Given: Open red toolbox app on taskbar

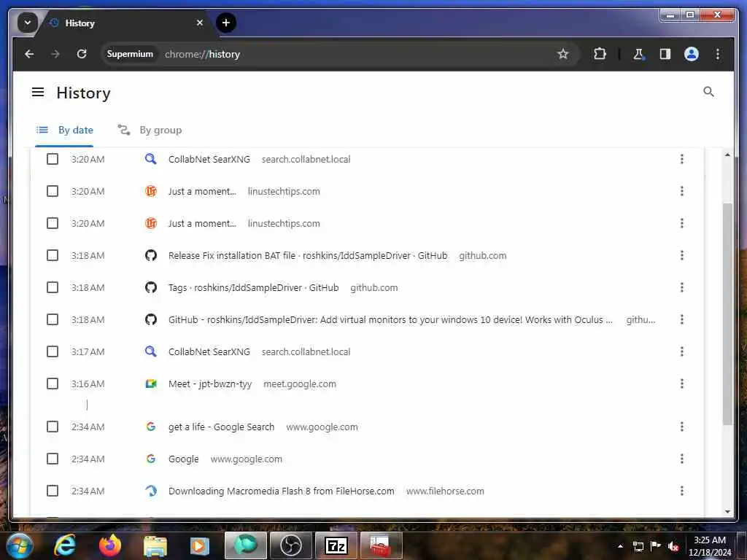Looking at the screenshot, I should tap(381, 545).
